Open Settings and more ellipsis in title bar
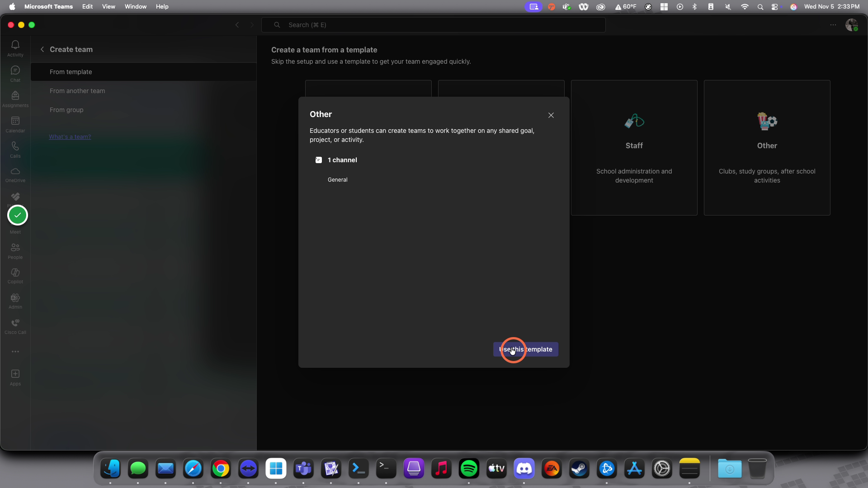The width and height of the screenshot is (868, 488). (833, 25)
